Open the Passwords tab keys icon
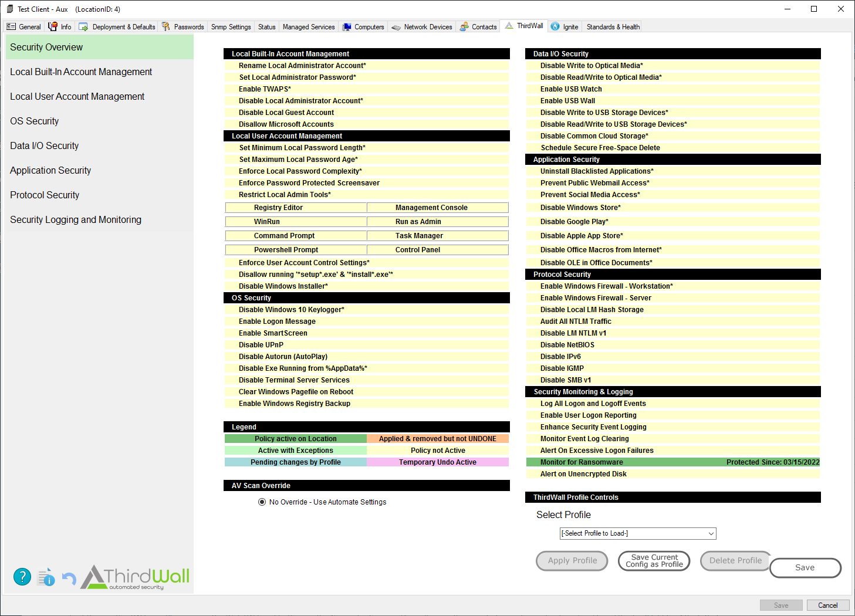This screenshot has height=616, width=855. click(x=166, y=26)
